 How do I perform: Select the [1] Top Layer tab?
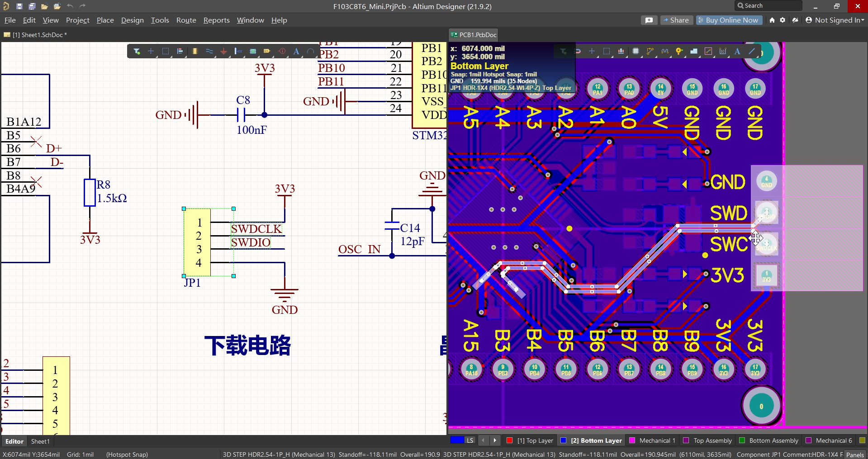pos(531,440)
